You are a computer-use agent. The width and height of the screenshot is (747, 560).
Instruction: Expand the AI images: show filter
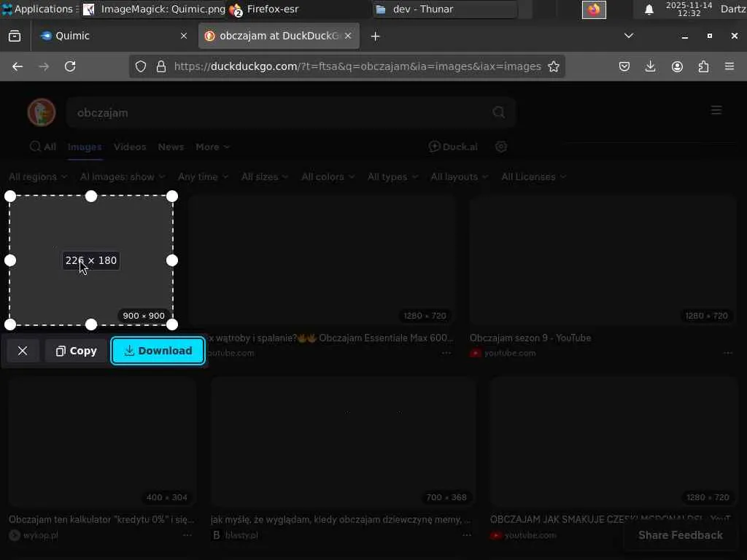tap(123, 177)
